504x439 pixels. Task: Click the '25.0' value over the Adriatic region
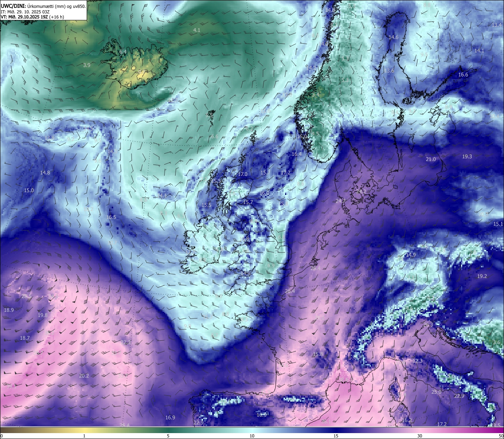pos(436,392)
